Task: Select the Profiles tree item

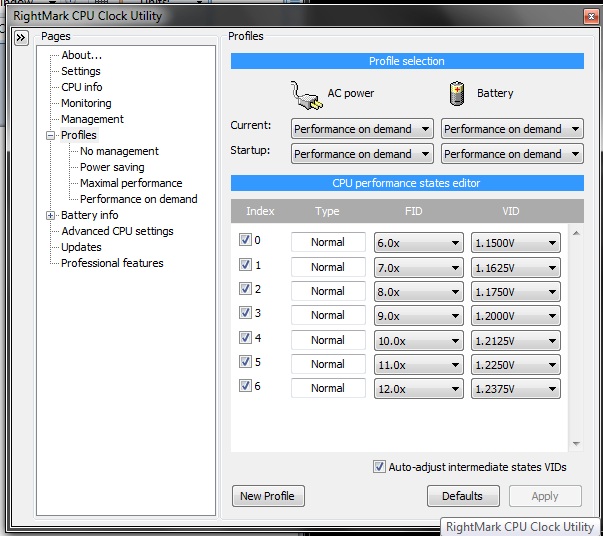Action: (79, 135)
